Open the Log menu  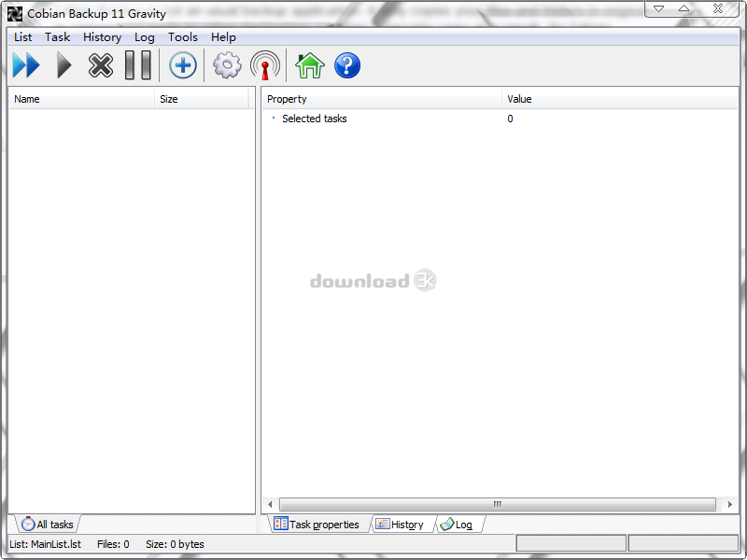click(145, 37)
